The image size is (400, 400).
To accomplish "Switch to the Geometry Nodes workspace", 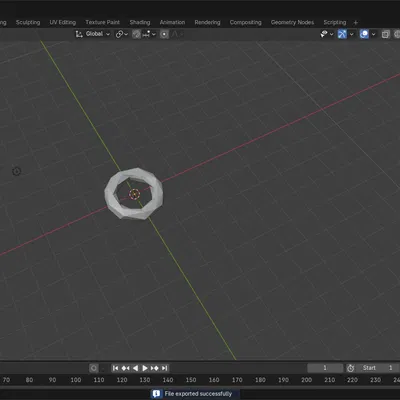I will 292,22.
